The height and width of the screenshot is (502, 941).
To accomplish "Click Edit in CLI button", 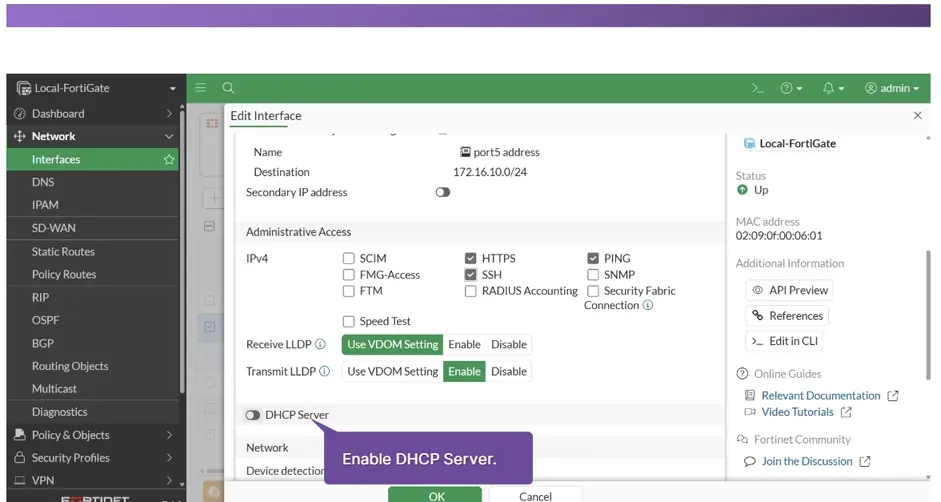I will (784, 341).
